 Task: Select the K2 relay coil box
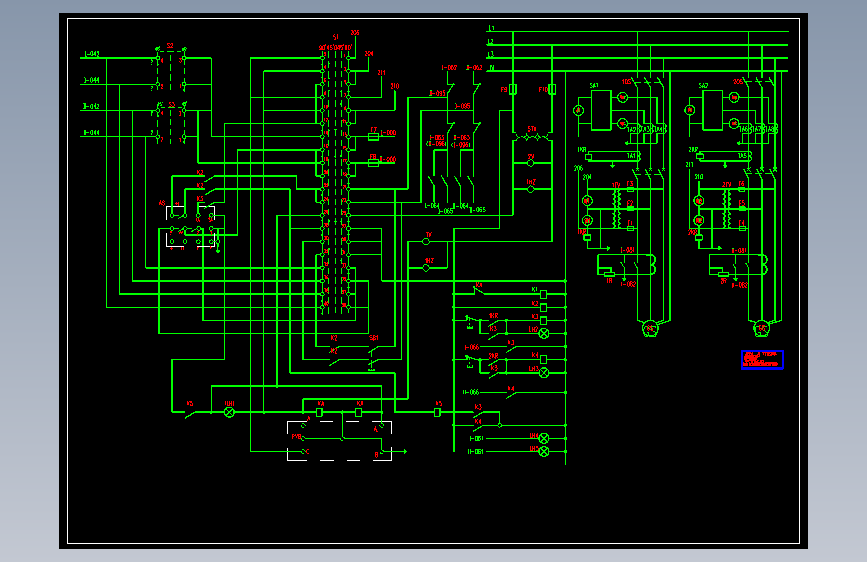pyautogui.click(x=544, y=308)
